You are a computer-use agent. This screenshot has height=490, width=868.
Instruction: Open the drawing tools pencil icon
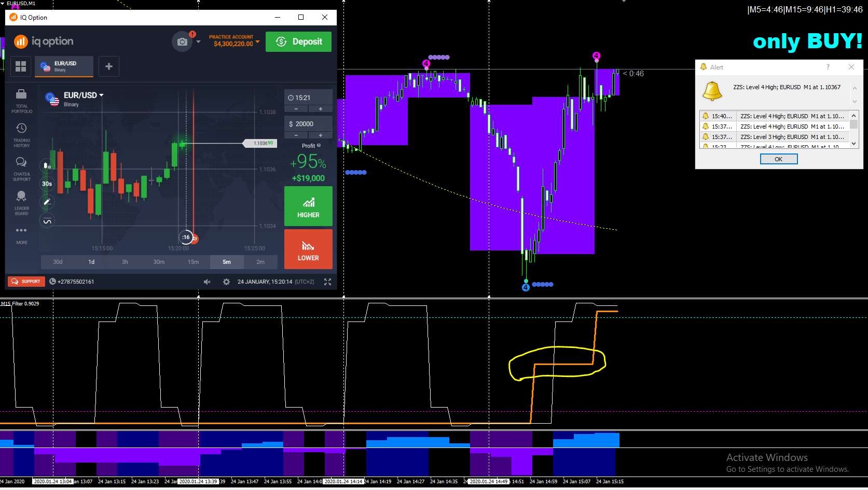click(x=47, y=202)
